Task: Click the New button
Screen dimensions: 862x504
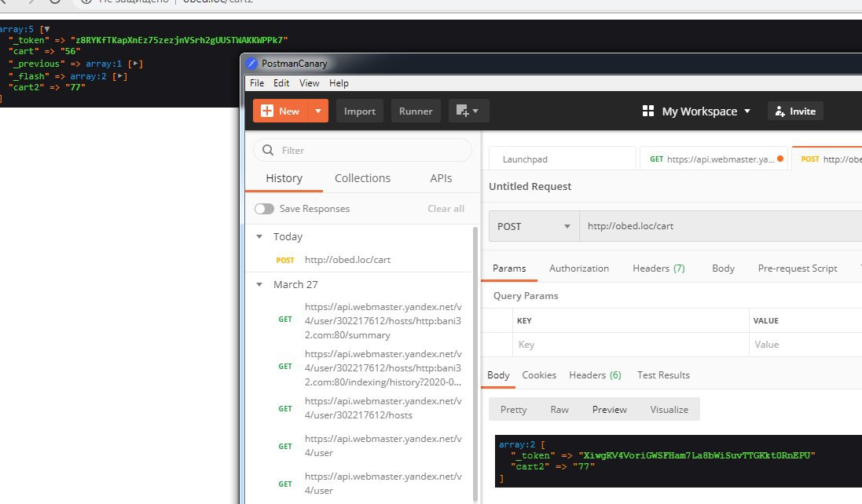Action: (x=281, y=111)
